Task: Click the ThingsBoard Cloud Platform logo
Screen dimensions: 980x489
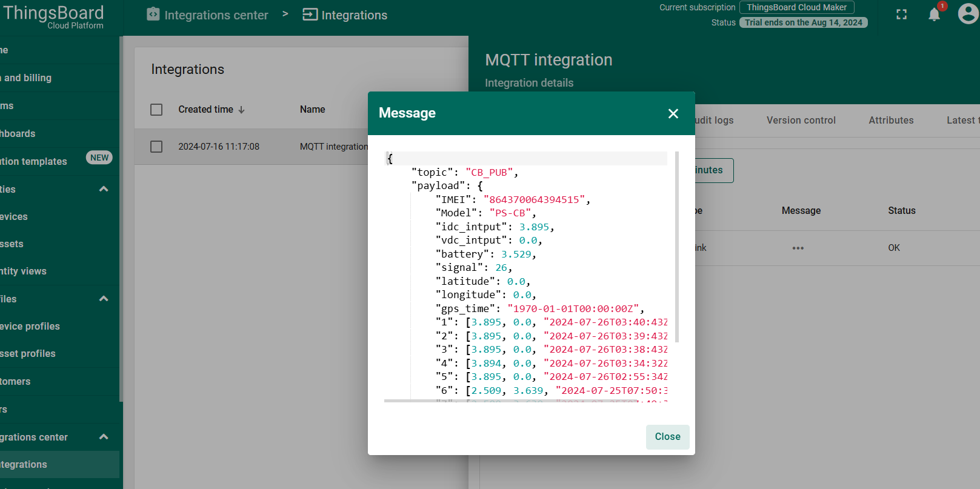Action: 53,16
